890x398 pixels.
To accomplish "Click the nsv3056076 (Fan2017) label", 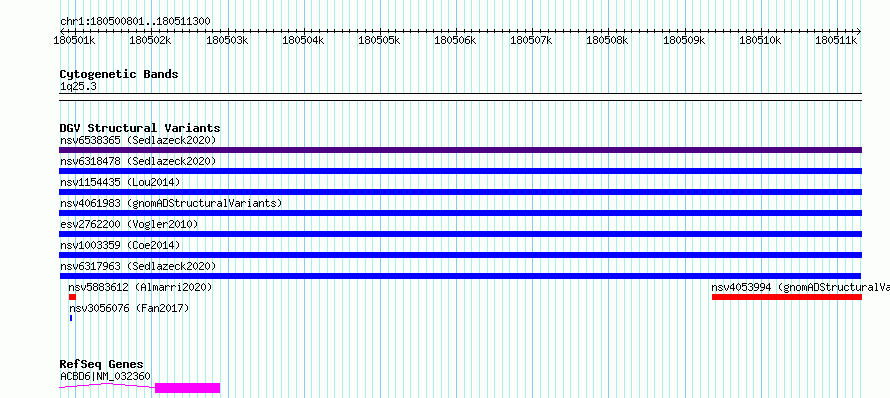I will click(129, 308).
